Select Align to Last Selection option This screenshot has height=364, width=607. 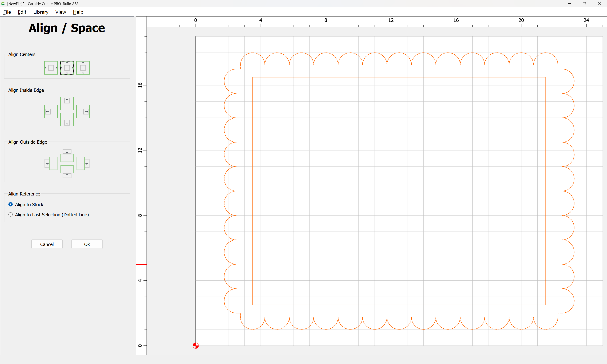tap(11, 215)
